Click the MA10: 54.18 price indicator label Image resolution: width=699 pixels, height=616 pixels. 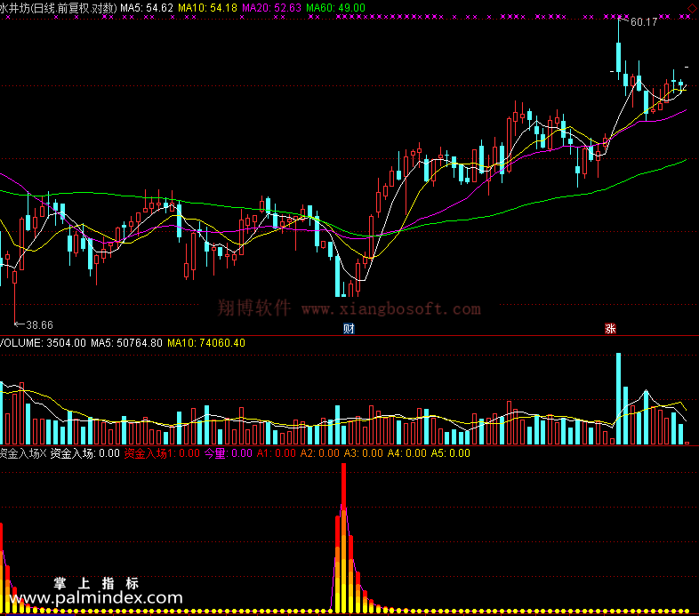[x=207, y=8]
